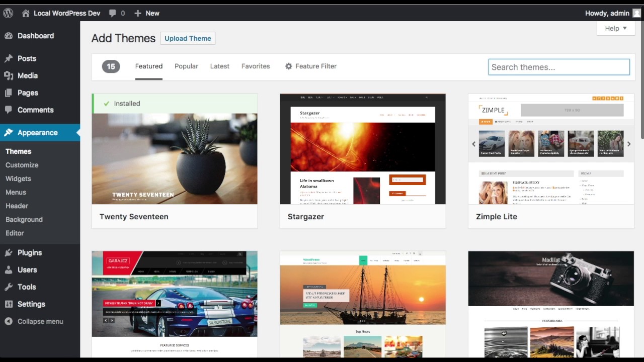The width and height of the screenshot is (644, 362).
Task: Open the Garajez car theme thumbnail
Action: [x=175, y=304]
